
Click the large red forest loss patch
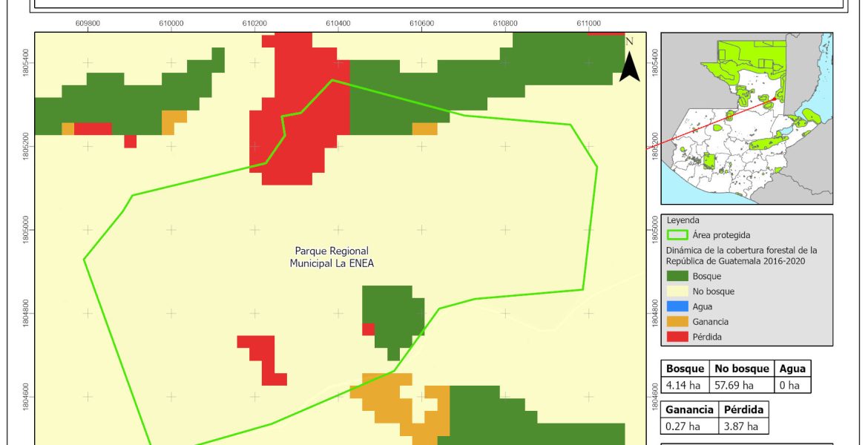coord(300,111)
